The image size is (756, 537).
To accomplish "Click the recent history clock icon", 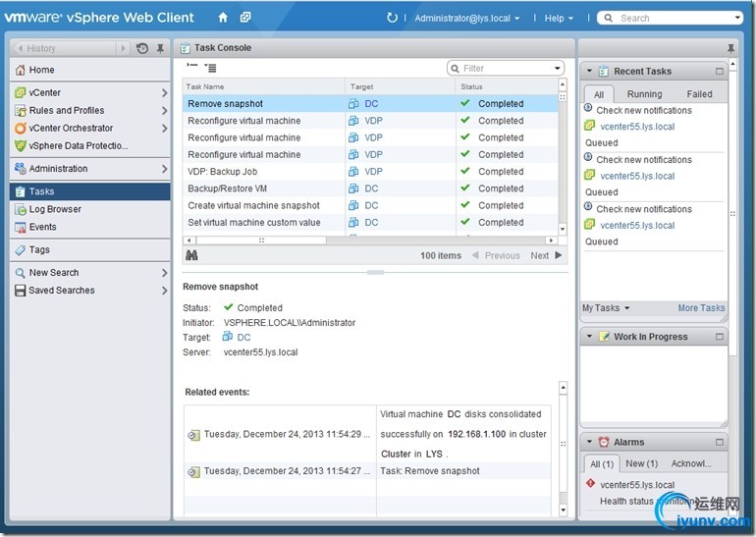I will (x=142, y=48).
